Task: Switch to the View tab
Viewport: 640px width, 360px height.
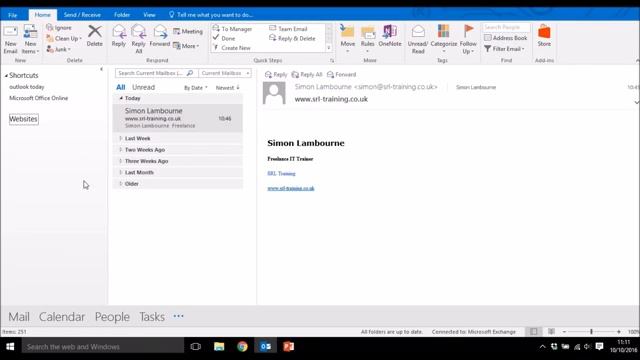Action: tap(149, 15)
